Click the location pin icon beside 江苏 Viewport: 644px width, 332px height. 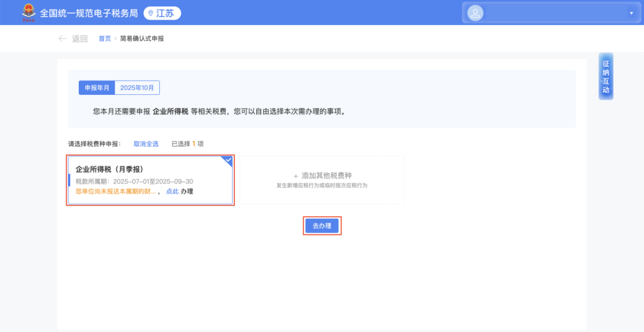150,13
